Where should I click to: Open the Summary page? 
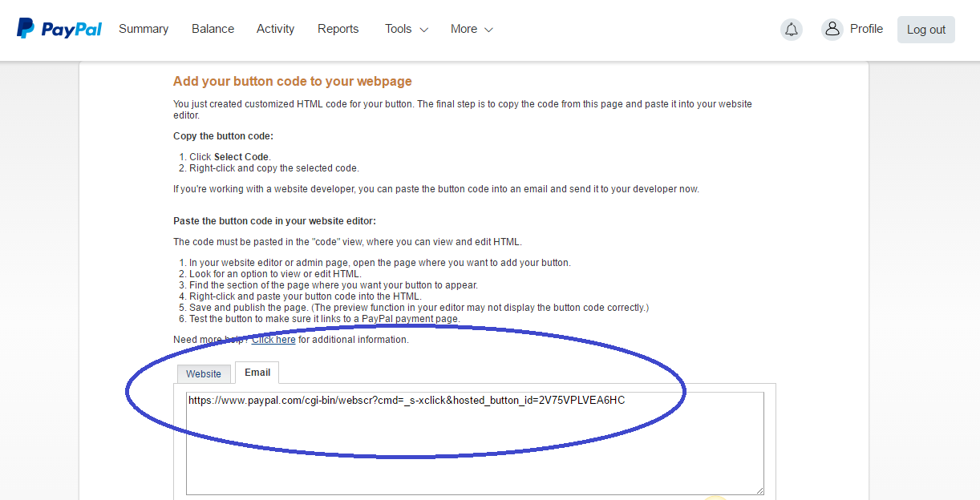[x=144, y=29]
